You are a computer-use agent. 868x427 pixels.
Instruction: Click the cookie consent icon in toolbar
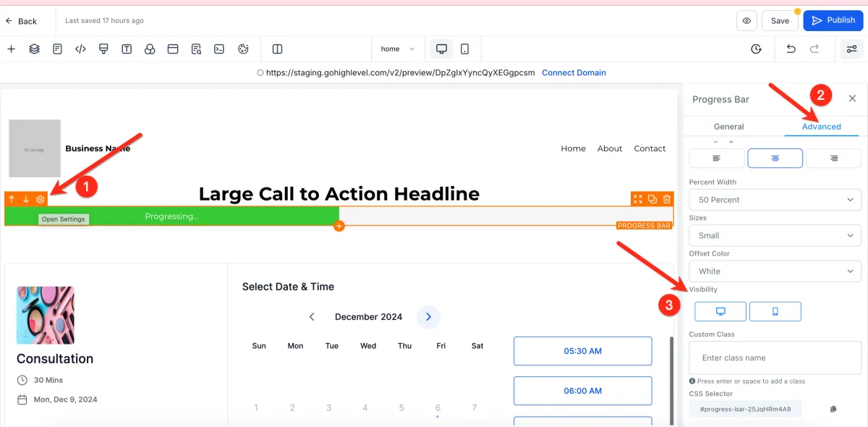pos(243,49)
